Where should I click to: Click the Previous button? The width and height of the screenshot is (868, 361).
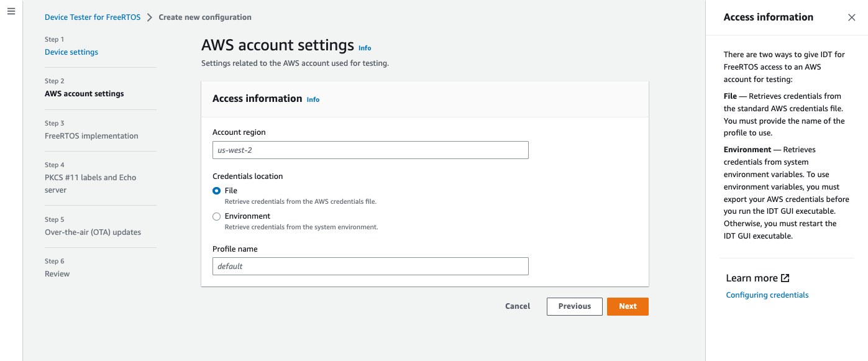point(574,306)
